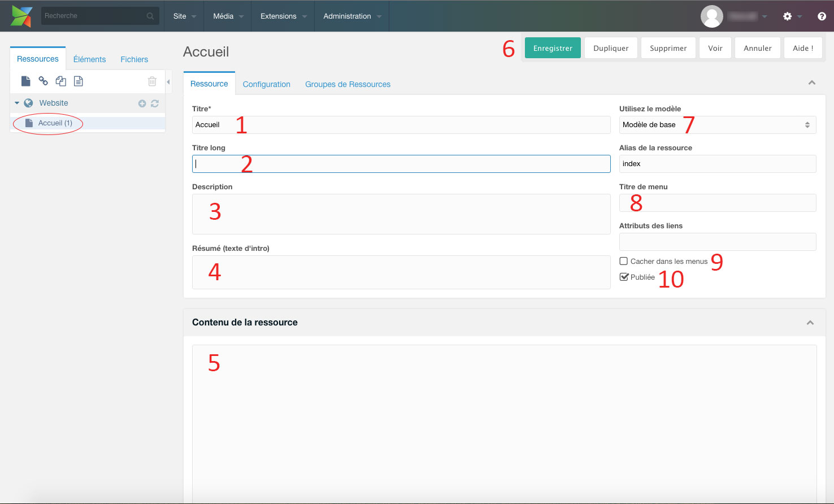834x504 pixels.
Task: Select the Ressources sidebar tab
Action: coord(38,59)
